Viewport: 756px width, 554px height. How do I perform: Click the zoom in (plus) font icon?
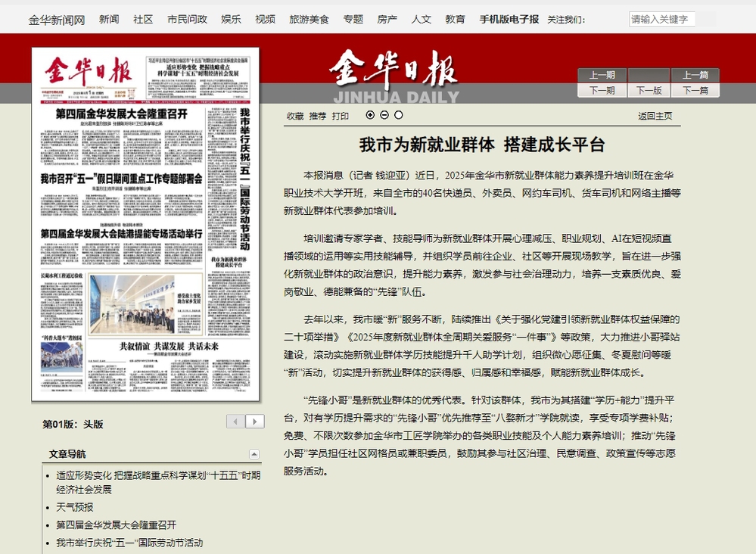pos(370,115)
